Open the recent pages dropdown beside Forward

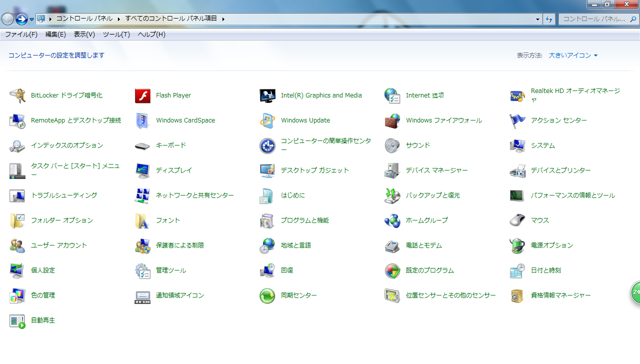pos(31,19)
